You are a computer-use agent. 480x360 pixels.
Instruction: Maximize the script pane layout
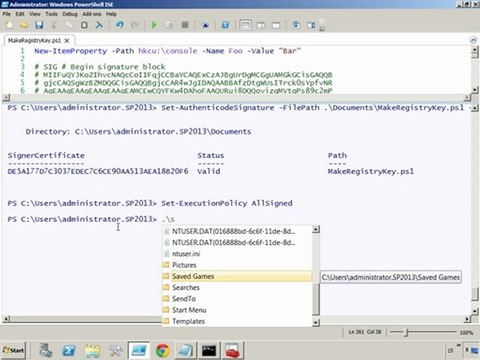(276, 25)
